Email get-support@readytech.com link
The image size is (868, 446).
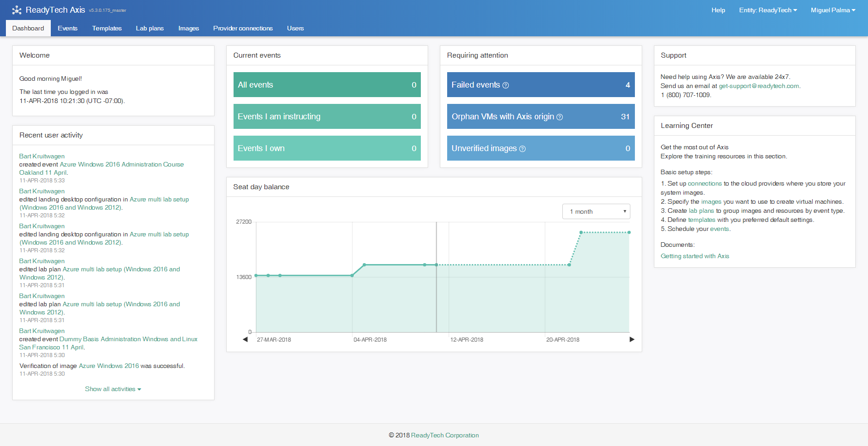[759, 86]
